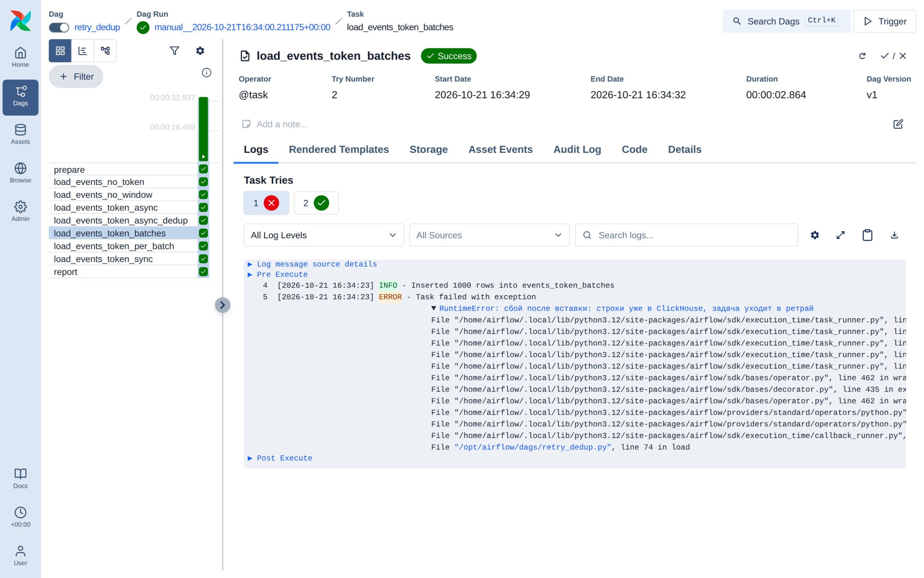The height and width of the screenshot is (578, 924).
Task: Open the Browse menu in sidebar
Action: click(20, 173)
